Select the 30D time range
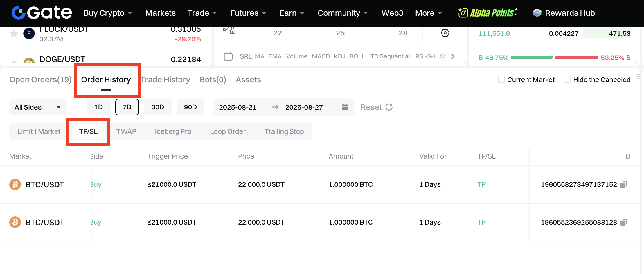This screenshot has width=644, height=274. [158, 107]
